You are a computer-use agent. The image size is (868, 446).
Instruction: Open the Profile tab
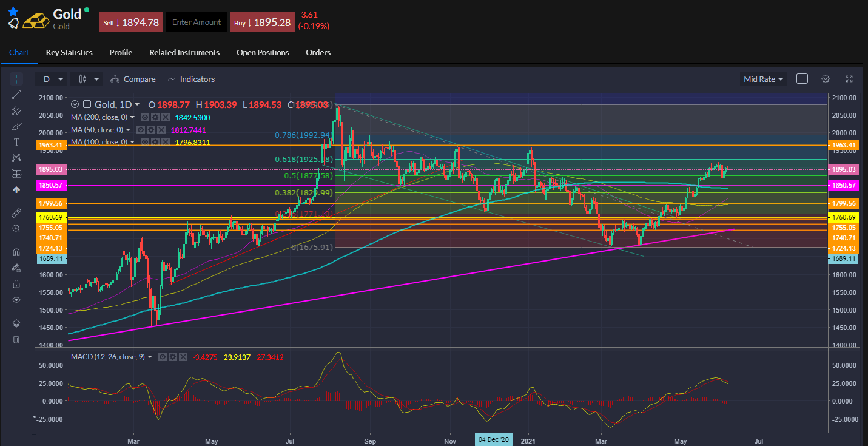(121, 52)
